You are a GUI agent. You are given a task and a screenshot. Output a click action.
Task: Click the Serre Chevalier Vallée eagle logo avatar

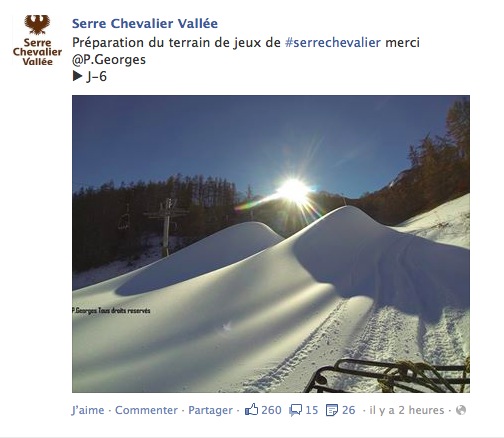(x=37, y=40)
